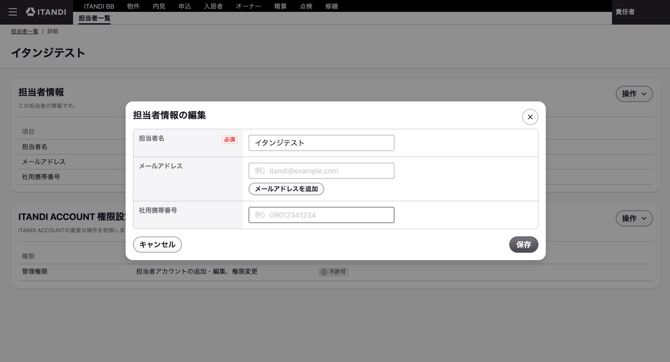Image resolution: width=670 pixels, height=362 pixels.
Task: Focus the 社用携帯番号 input field
Action: [321, 215]
